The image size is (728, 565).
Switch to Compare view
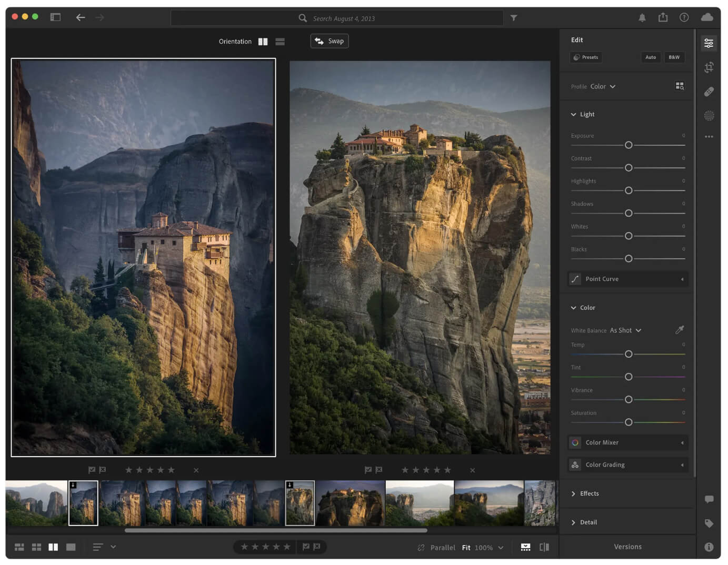coord(53,547)
